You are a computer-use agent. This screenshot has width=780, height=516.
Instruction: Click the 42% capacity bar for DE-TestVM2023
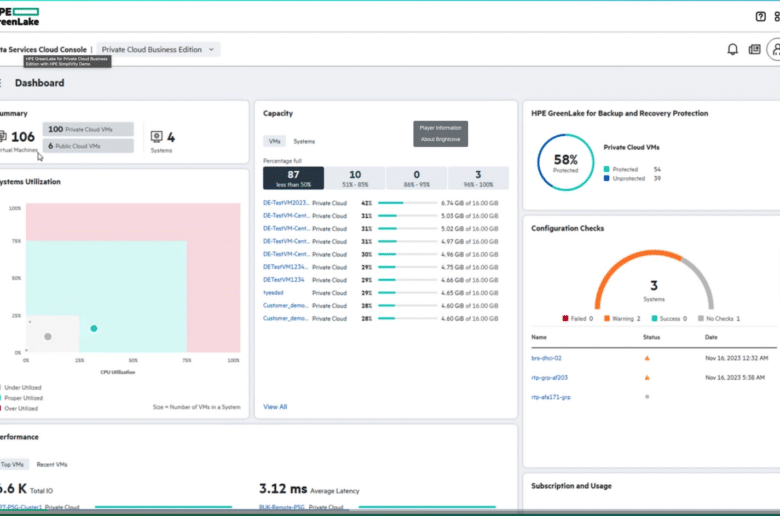(x=407, y=203)
